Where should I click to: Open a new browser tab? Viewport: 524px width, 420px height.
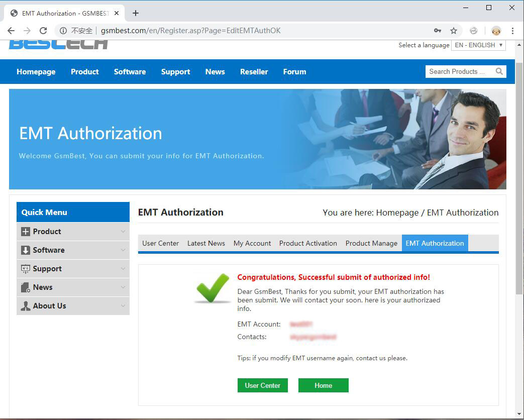135,13
